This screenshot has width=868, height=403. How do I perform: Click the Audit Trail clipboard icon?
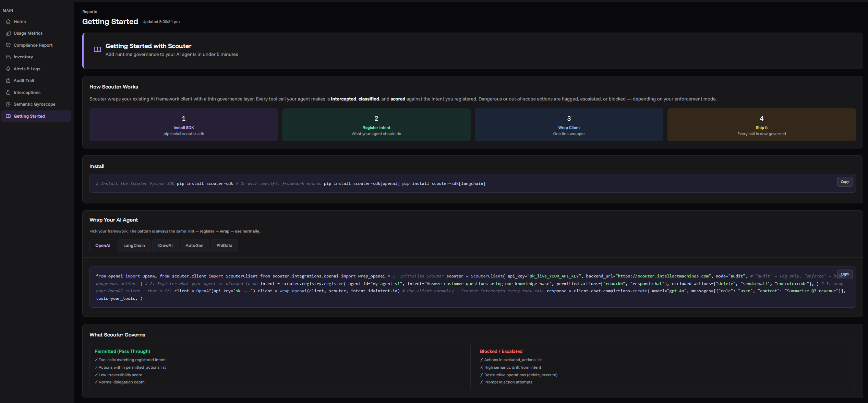point(8,81)
